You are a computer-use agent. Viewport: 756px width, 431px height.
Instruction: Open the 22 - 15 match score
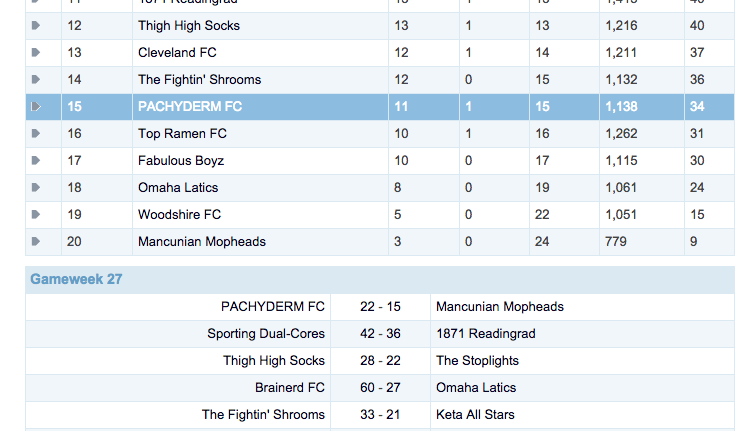(380, 307)
